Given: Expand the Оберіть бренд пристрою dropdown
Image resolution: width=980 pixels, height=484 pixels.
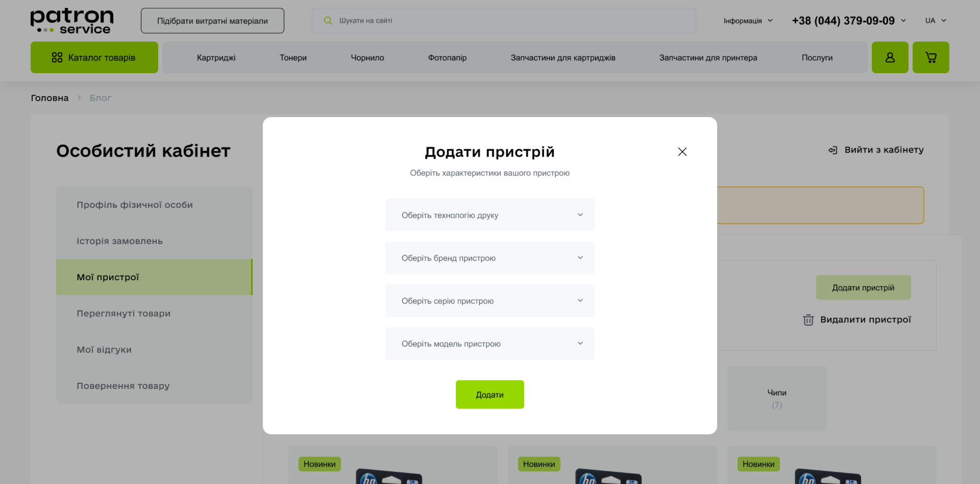Looking at the screenshot, I should [x=490, y=258].
